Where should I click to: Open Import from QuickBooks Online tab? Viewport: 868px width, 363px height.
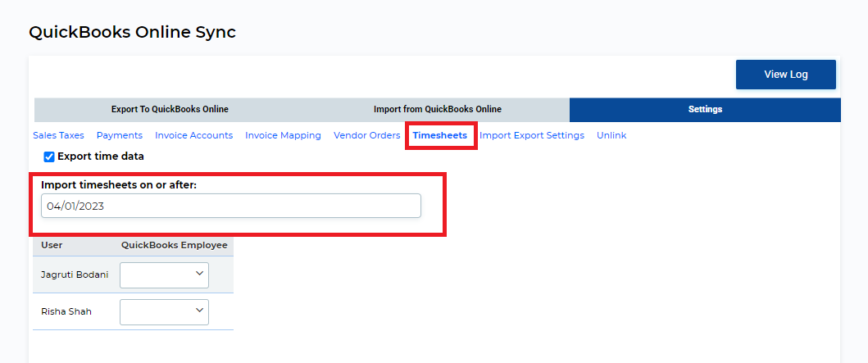click(438, 110)
